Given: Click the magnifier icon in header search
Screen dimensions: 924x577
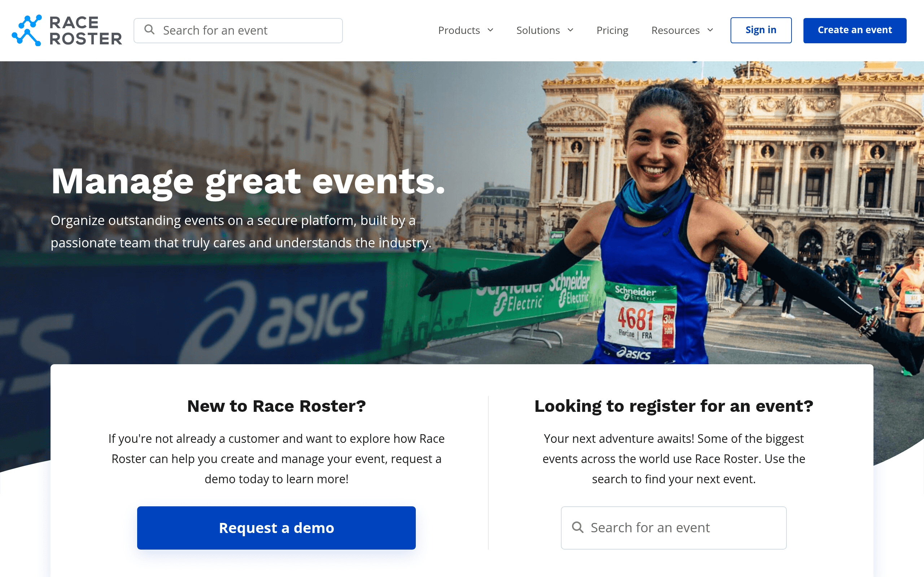Looking at the screenshot, I should [149, 30].
